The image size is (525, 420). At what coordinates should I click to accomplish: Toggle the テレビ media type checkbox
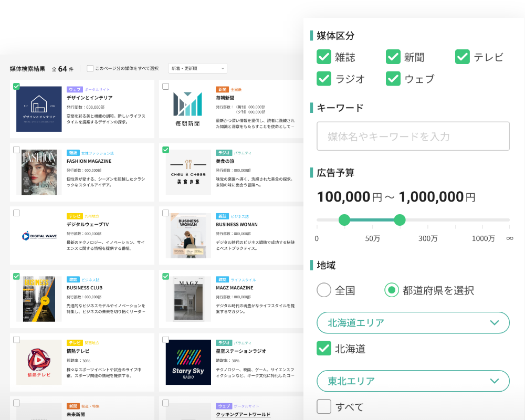click(462, 57)
